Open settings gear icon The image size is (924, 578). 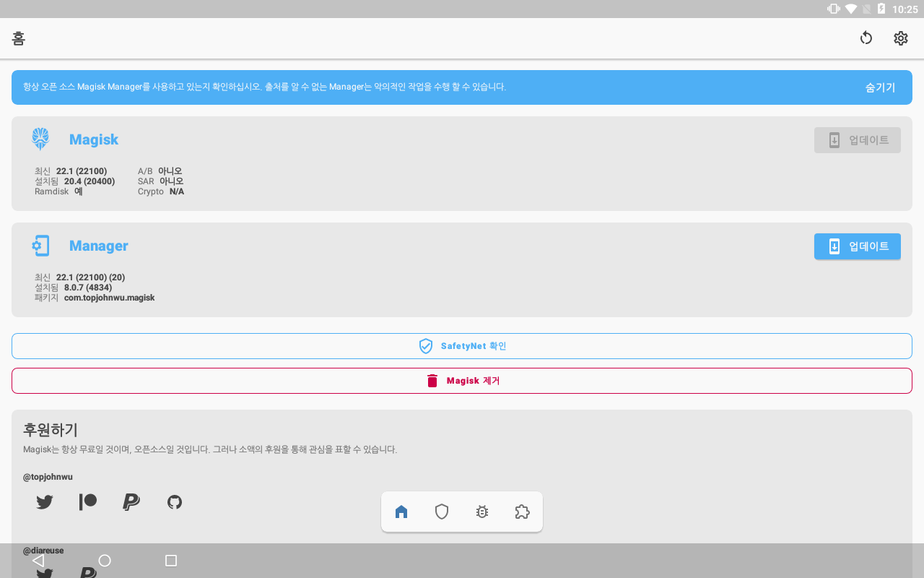901,38
